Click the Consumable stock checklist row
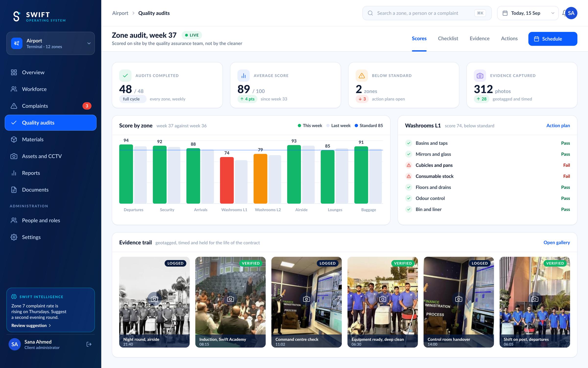 (x=487, y=176)
